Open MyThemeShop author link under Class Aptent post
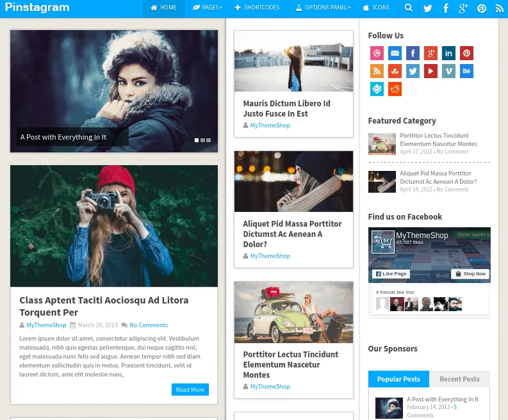The image size is (508, 420). click(46, 325)
